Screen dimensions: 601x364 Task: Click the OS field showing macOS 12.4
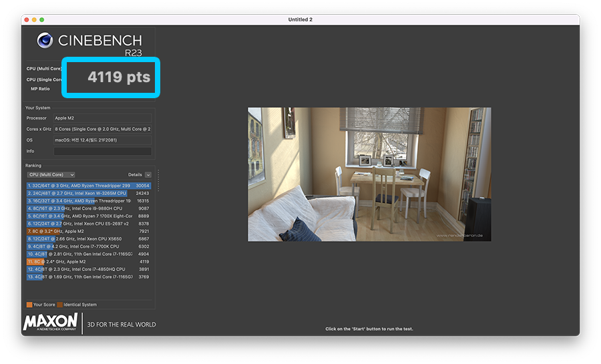tap(102, 140)
